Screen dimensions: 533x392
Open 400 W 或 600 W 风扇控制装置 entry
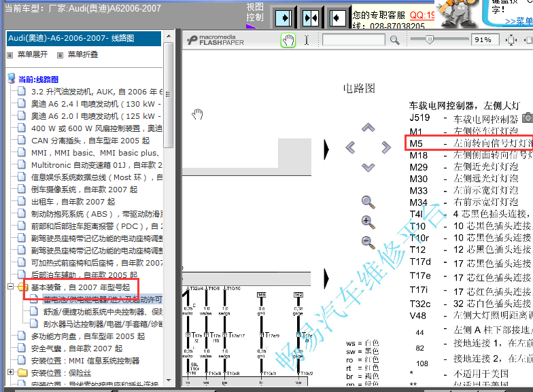(97, 128)
